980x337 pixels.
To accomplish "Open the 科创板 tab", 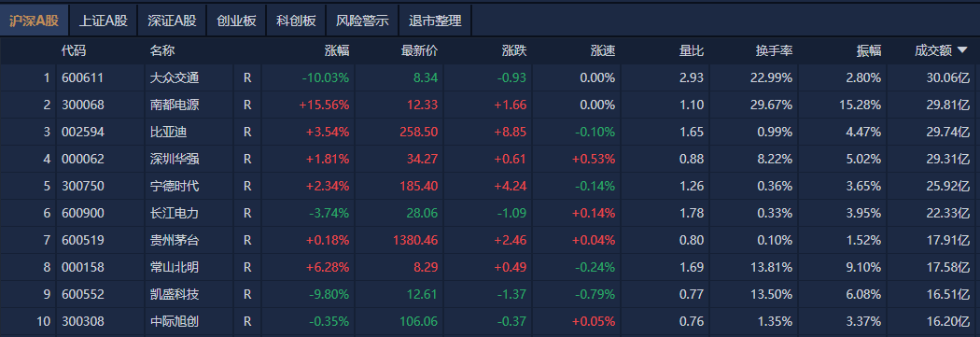I will [296, 21].
